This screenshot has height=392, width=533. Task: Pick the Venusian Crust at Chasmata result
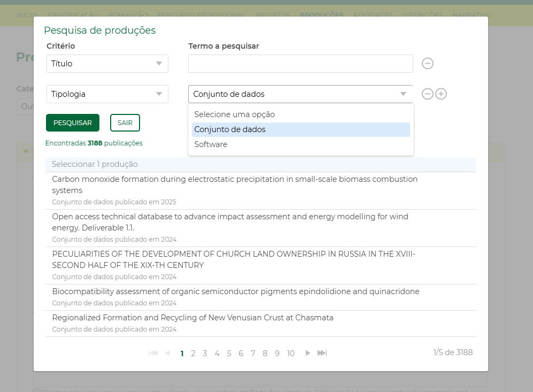coord(261,324)
